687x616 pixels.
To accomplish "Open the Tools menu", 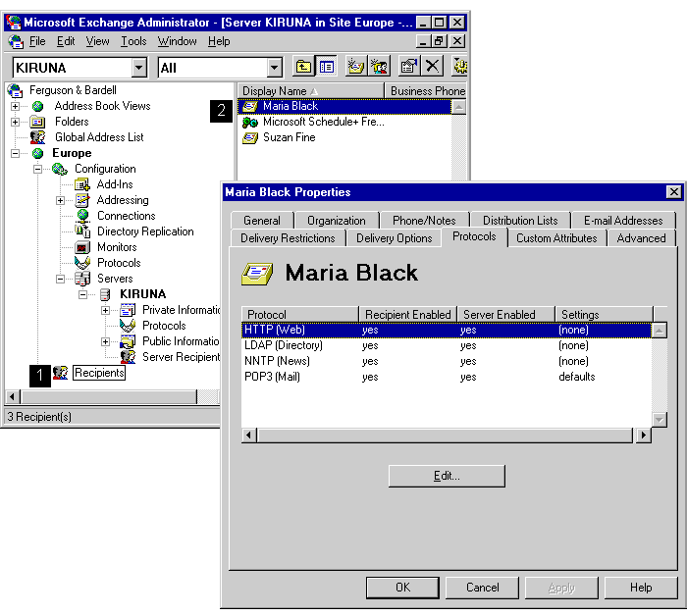I will [x=133, y=41].
